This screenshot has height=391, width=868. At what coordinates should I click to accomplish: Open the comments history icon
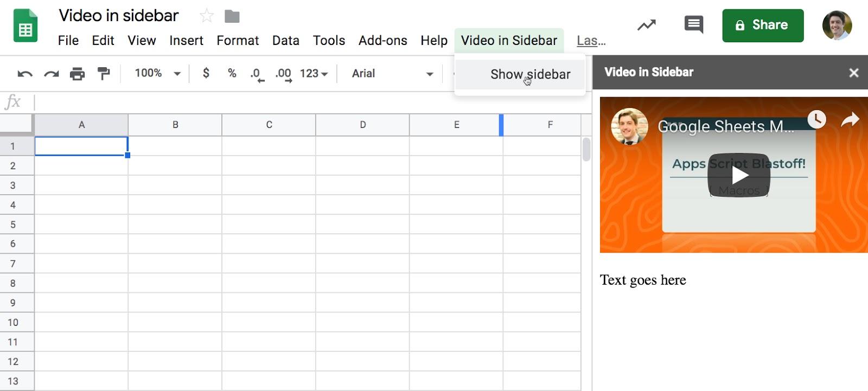point(694,25)
